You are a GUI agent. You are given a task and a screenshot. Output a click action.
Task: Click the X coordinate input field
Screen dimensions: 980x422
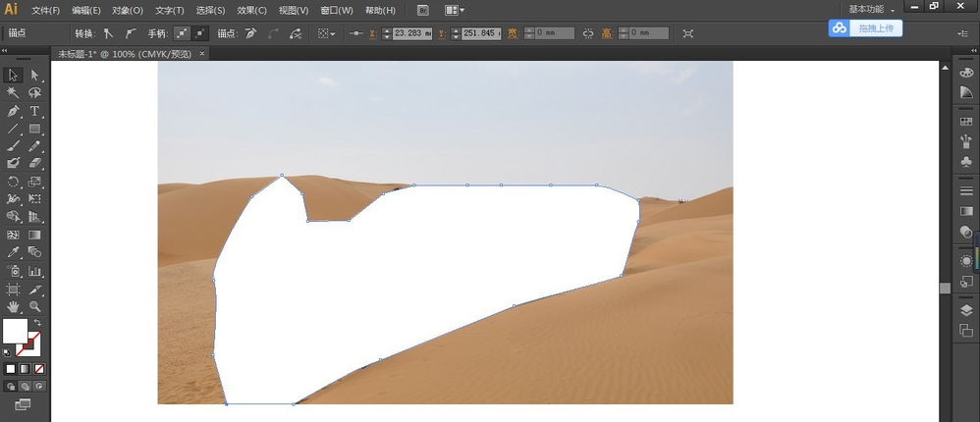[410, 33]
